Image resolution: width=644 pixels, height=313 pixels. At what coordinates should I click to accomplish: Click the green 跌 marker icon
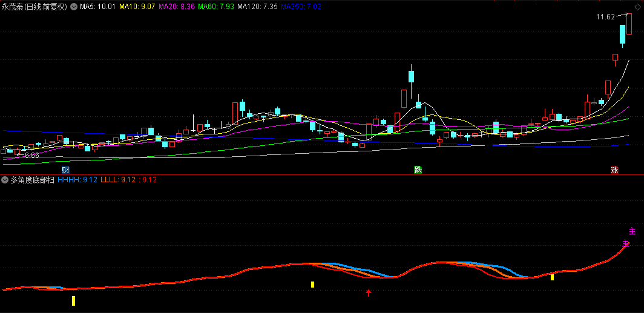tap(418, 170)
